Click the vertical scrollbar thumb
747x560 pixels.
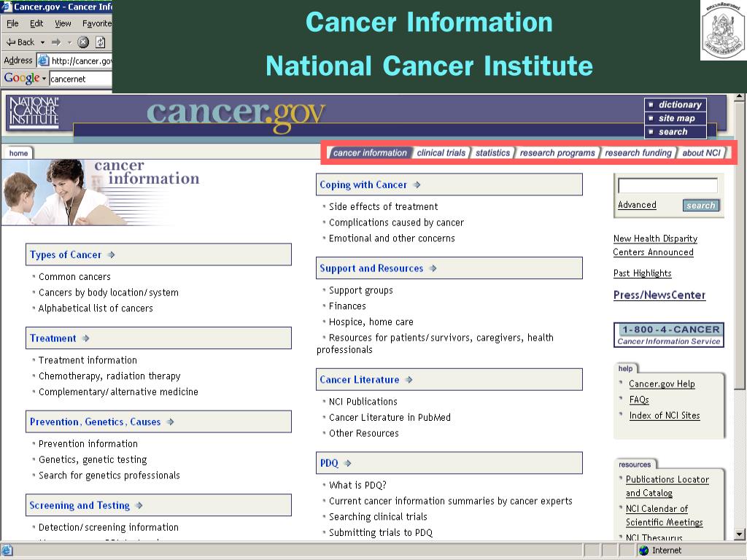[x=740, y=245]
